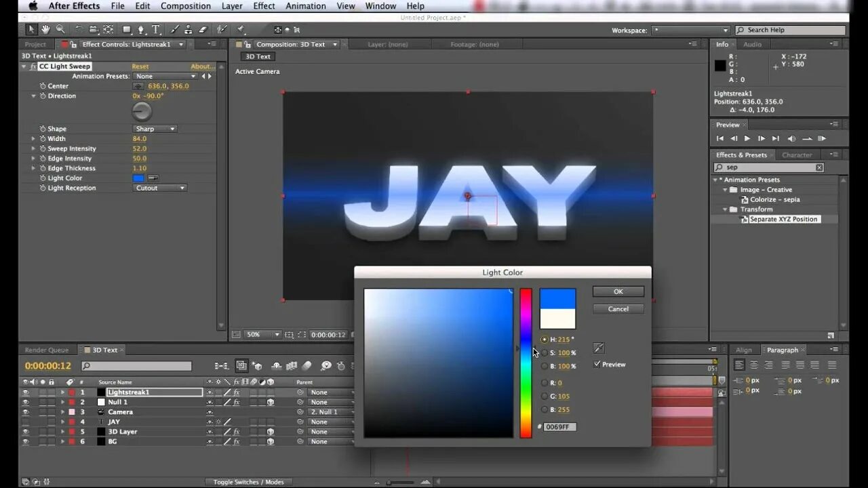Select the Selection arrow tool
The width and height of the screenshot is (868, 488).
(x=31, y=30)
